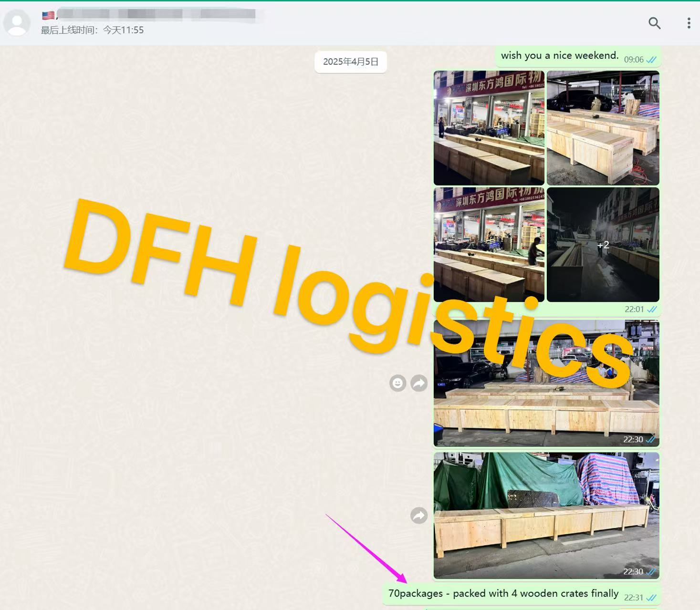This screenshot has width=700, height=610.
Task: Open the contact's profile avatar
Action: click(x=17, y=22)
